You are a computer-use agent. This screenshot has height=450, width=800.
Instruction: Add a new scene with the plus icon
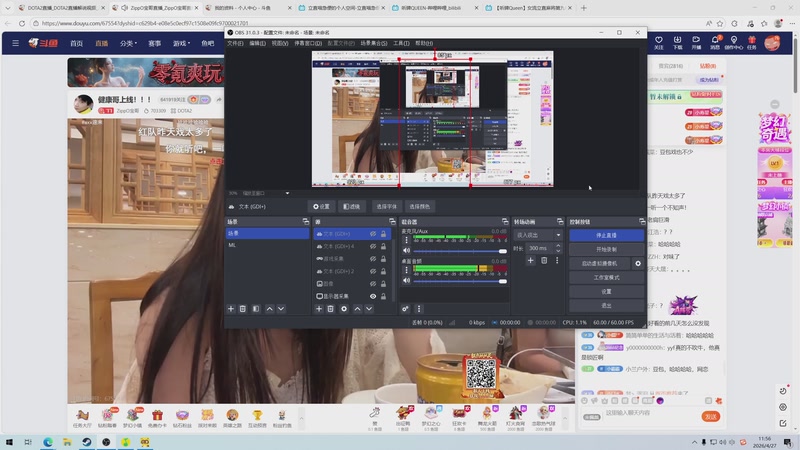coord(231,309)
